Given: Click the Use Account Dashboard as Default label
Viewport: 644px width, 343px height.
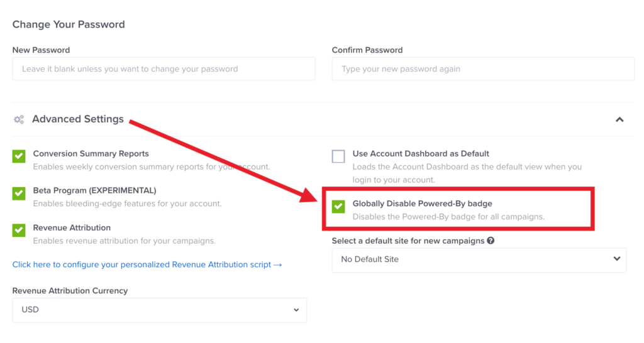Looking at the screenshot, I should pos(421,153).
